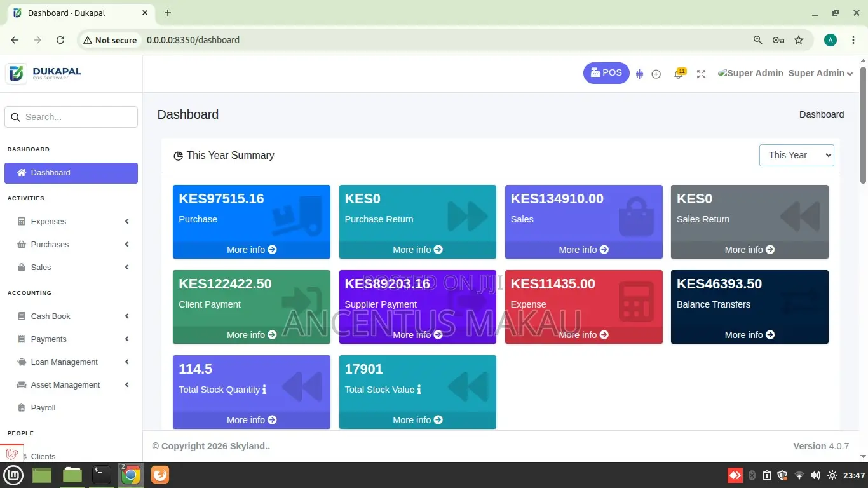Click the KES134910.00 Sales amount

pyautogui.click(x=557, y=199)
